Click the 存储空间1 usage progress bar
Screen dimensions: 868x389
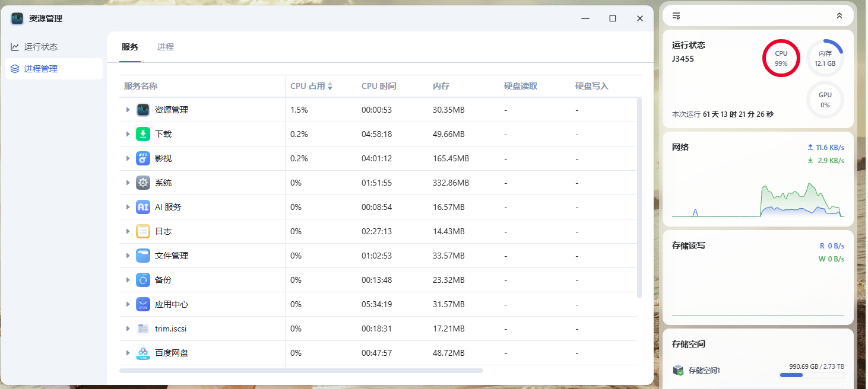[x=812, y=375]
